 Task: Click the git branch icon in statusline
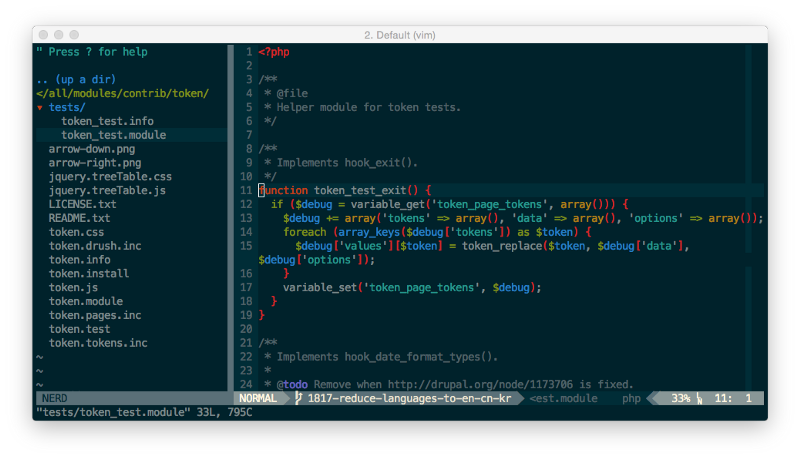[x=298, y=398]
